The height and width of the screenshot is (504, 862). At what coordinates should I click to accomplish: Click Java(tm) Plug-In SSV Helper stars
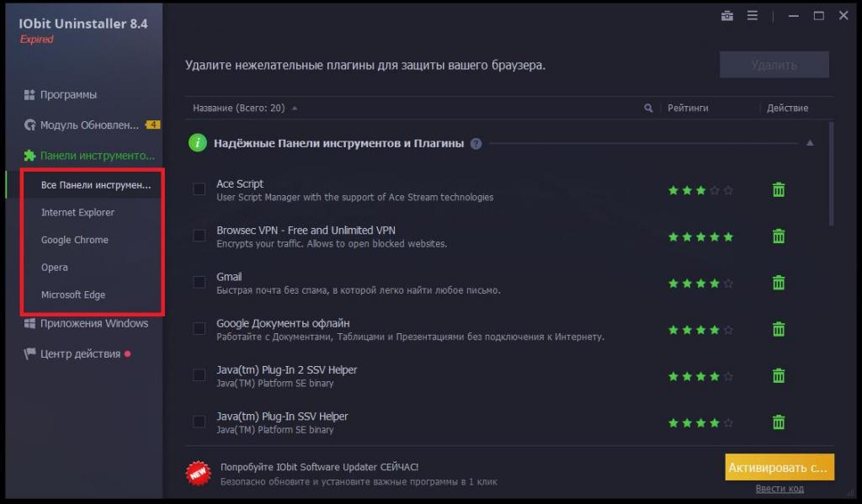(700, 422)
